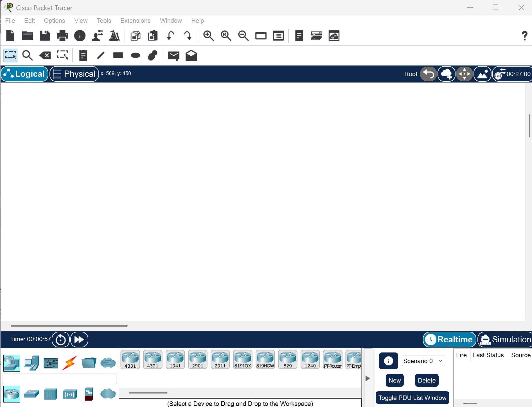The height and width of the screenshot is (407, 532).
Task: Open the Environment time 00:27:00 button
Action: click(512, 74)
